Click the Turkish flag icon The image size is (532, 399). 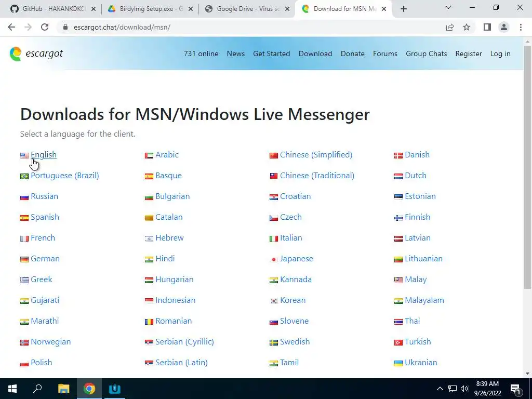coord(398,343)
